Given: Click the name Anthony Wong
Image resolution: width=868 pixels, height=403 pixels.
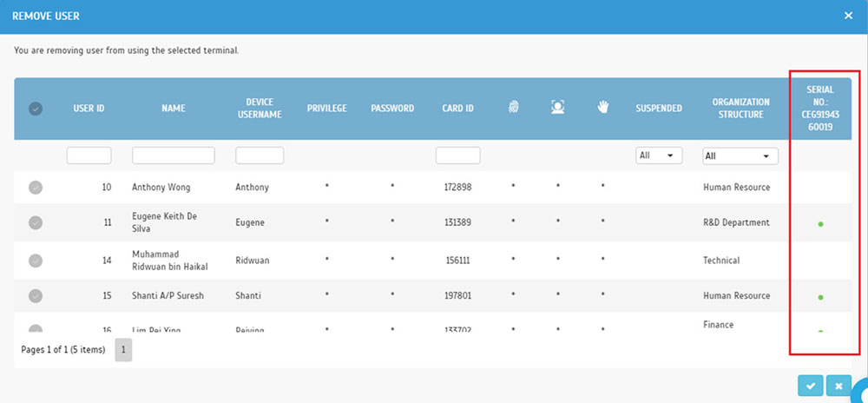Looking at the screenshot, I should tap(161, 187).
